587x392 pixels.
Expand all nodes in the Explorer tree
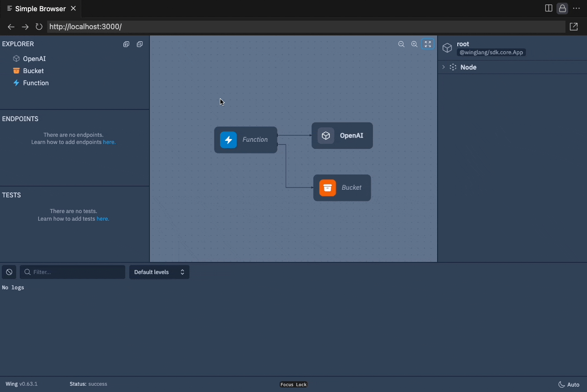point(126,44)
